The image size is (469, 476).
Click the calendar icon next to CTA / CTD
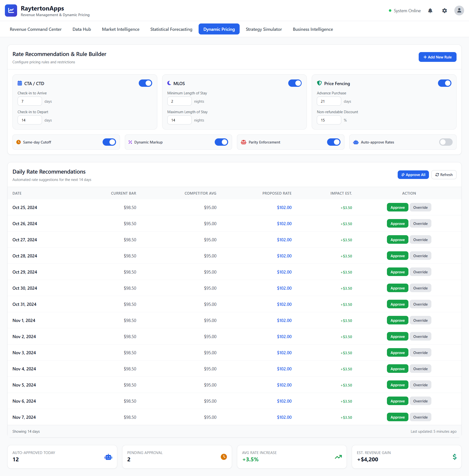tap(20, 83)
